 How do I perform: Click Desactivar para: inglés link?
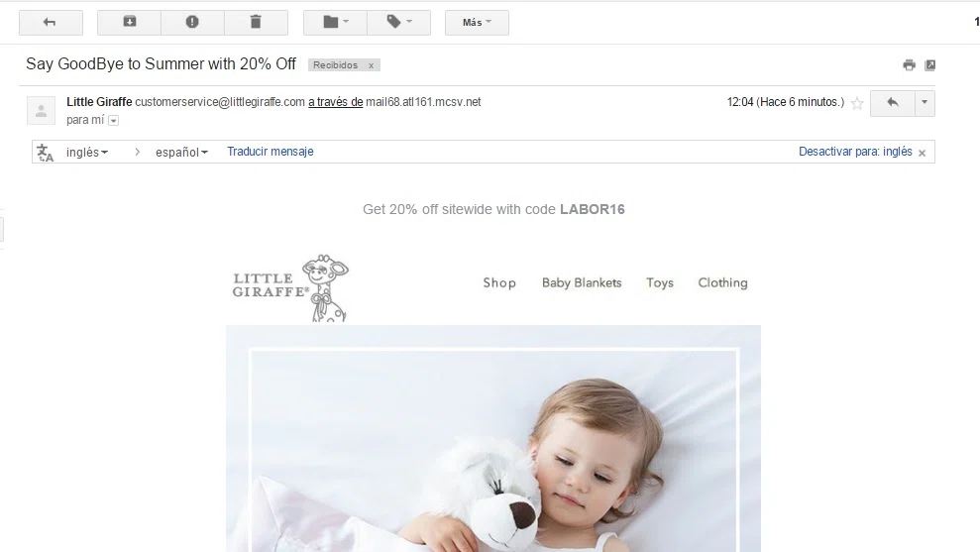(855, 152)
